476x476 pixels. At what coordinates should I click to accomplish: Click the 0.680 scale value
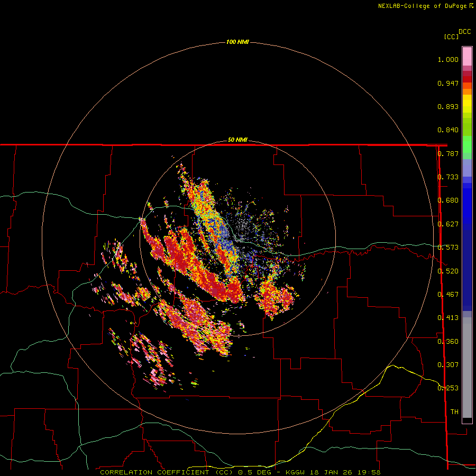448,200
